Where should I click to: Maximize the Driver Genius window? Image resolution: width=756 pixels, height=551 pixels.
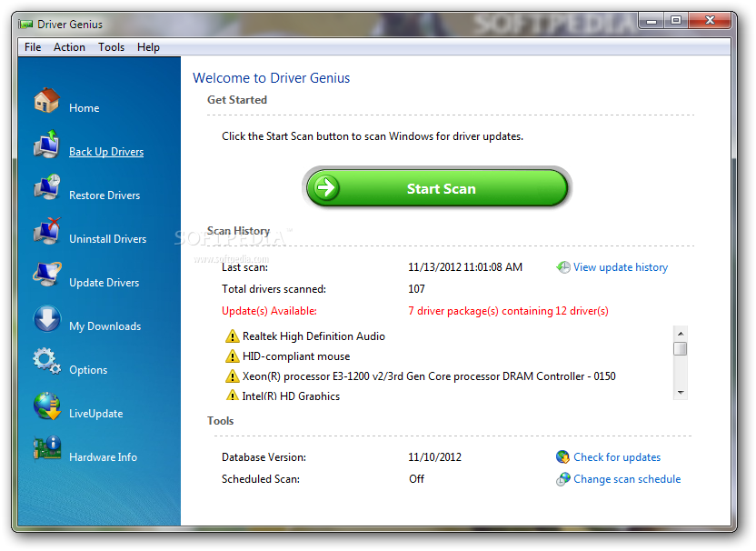pos(676,21)
